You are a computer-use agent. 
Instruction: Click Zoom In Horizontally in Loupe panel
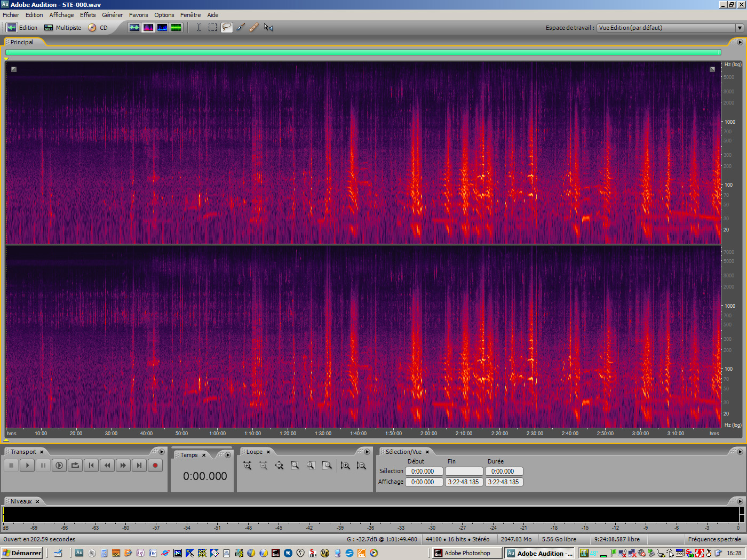tap(247, 465)
